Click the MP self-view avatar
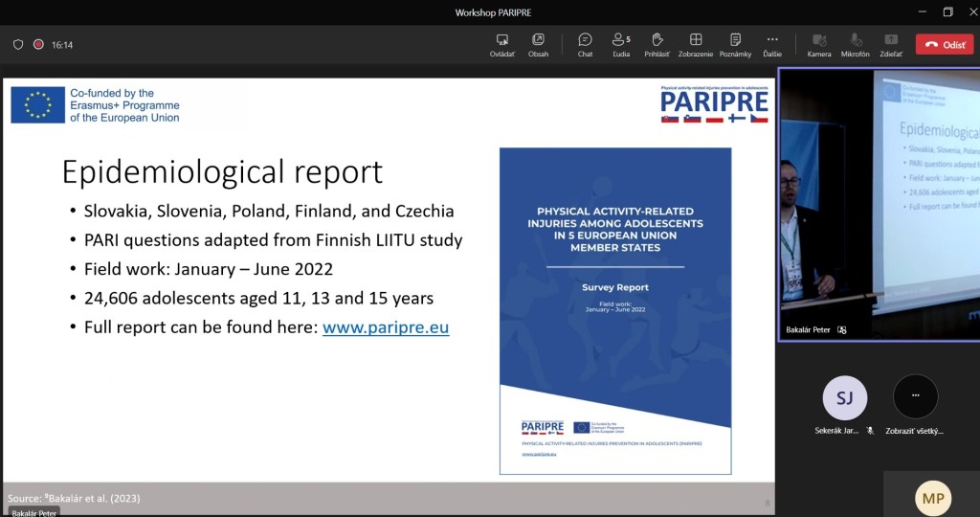 [933, 497]
